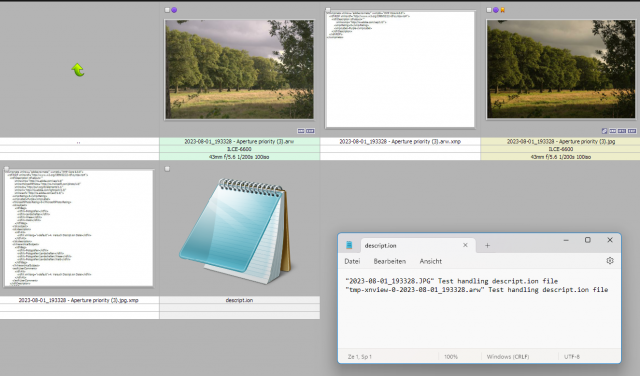Click the Notepad document icon in title bar
This screenshot has width=640, height=376.
tap(349, 245)
